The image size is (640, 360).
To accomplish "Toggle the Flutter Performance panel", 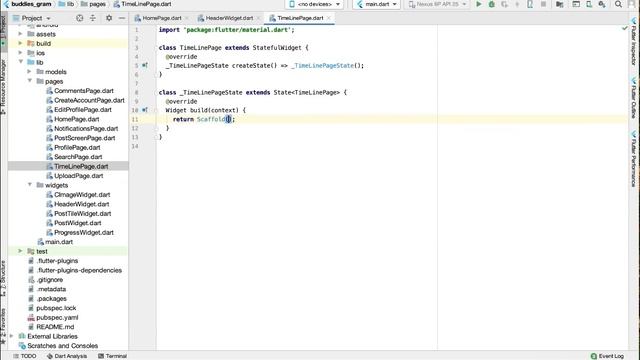I will [x=634, y=159].
